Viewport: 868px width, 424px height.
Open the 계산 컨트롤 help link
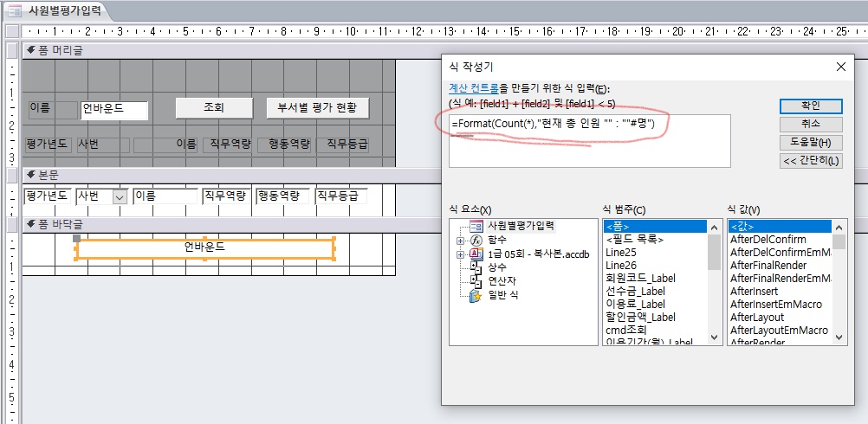coord(473,89)
